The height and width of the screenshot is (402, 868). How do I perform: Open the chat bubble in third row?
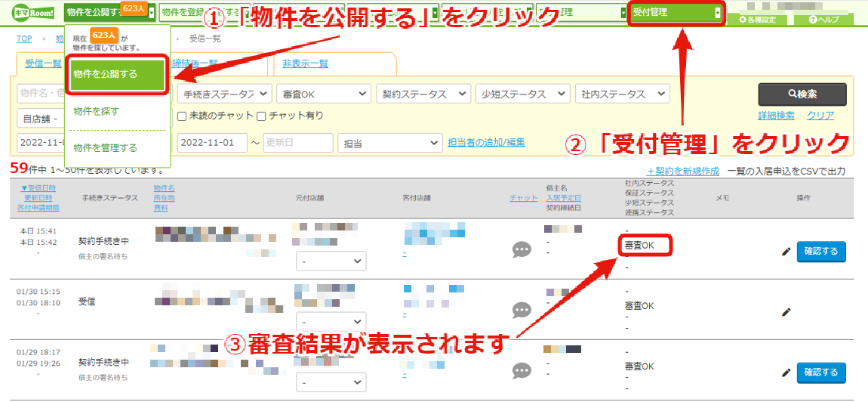coord(522,371)
